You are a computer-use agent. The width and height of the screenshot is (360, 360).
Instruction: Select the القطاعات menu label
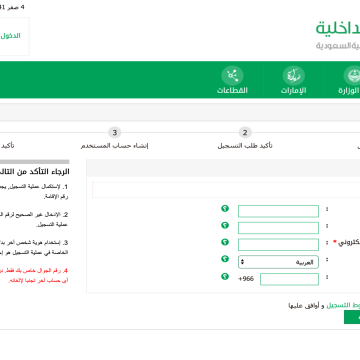tap(232, 90)
